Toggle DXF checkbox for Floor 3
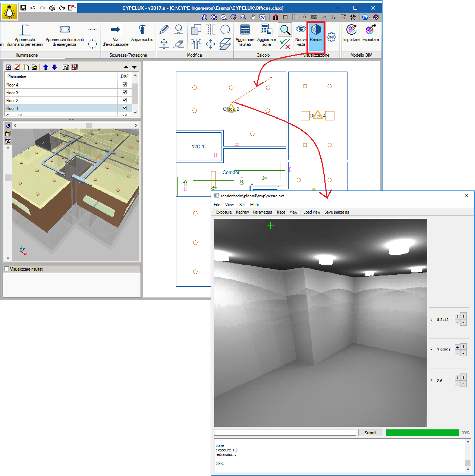This screenshot has width=475, height=476. point(125,92)
